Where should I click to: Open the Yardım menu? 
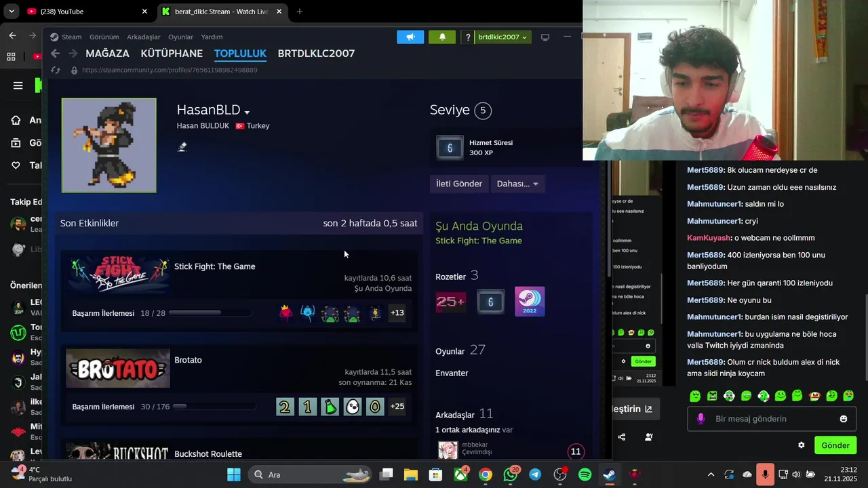[212, 37]
